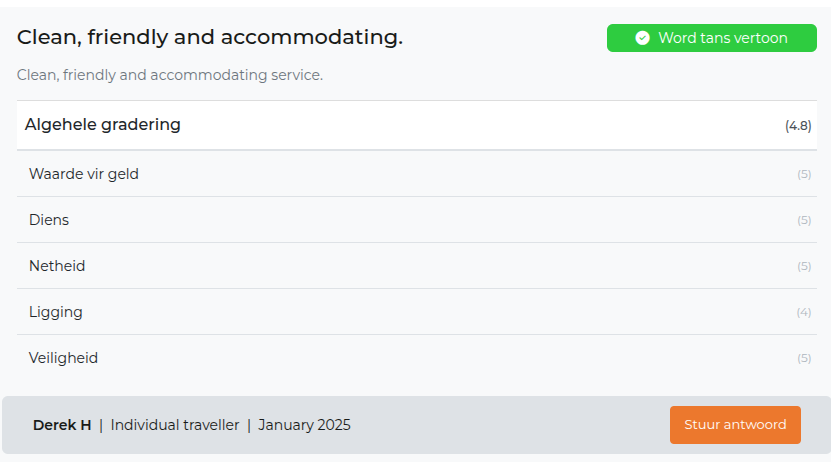The image size is (831, 462).
Task: Click reviewer name 'Derek H'
Action: (x=62, y=425)
